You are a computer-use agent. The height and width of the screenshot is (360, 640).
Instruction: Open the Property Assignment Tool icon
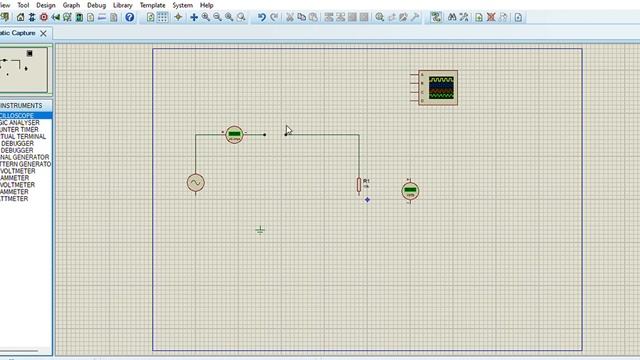464,17
